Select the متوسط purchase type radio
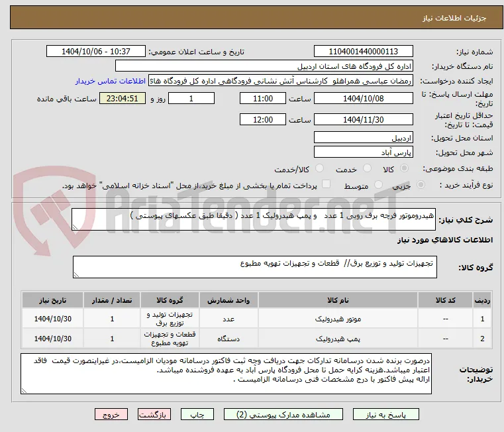Image resolution: width=504 pixels, height=432 pixels. point(379,185)
